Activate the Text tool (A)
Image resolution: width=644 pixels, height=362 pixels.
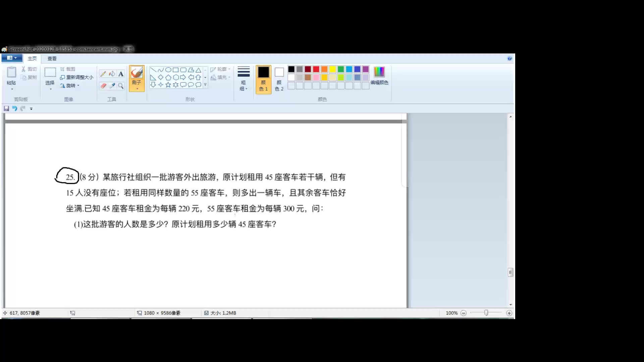tap(121, 74)
